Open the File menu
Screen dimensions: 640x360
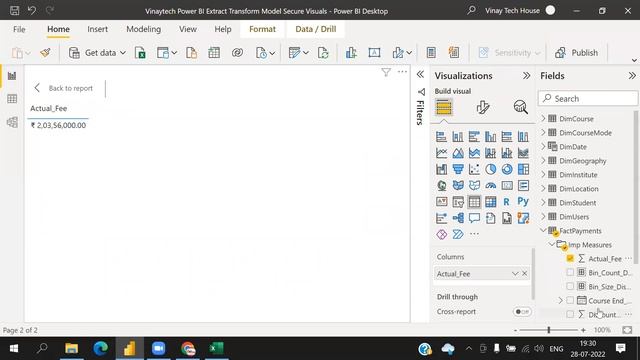19,29
